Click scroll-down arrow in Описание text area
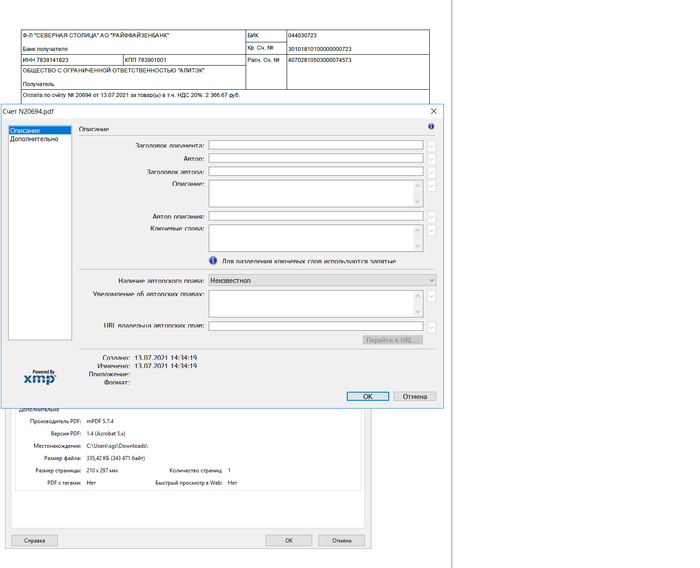The width and height of the screenshot is (700, 568). click(x=418, y=202)
